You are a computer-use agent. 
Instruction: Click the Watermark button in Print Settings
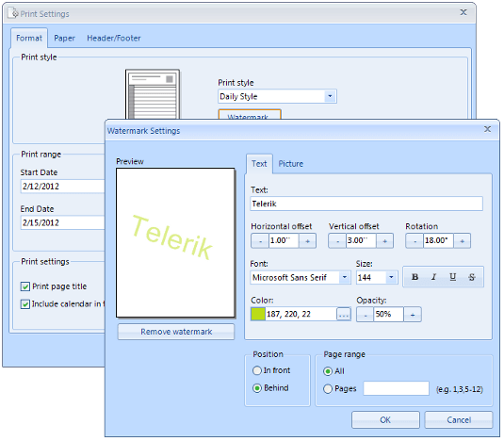[250, 114]
